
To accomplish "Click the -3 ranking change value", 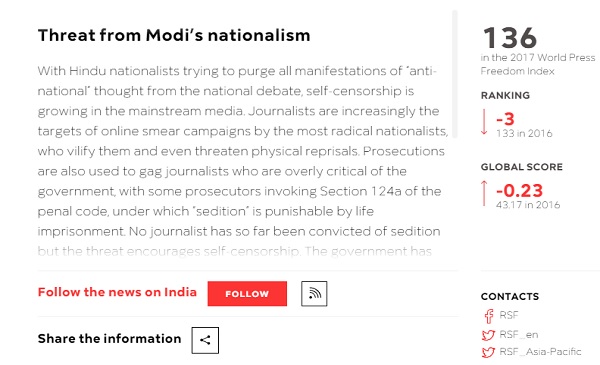I will (x=505, y=119).
